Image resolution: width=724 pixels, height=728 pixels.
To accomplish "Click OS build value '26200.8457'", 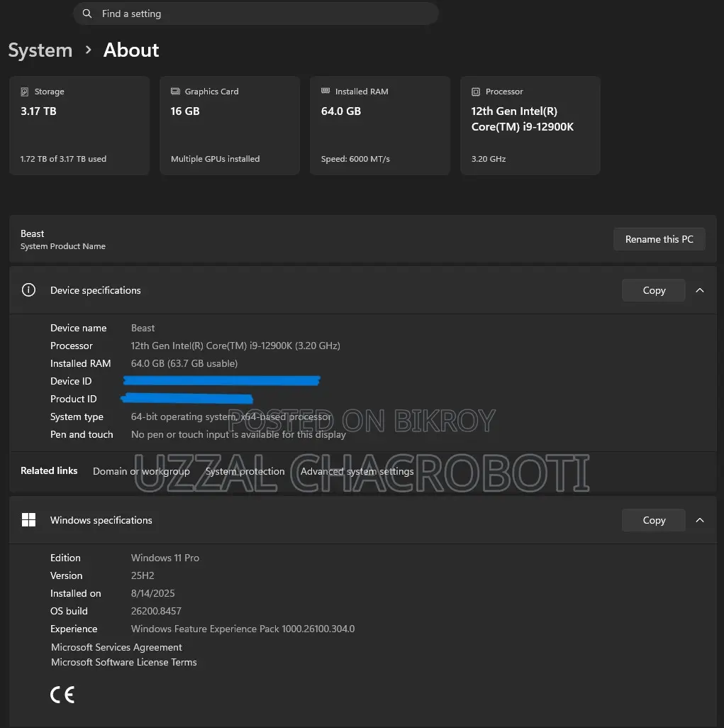I will pos(157,611).
